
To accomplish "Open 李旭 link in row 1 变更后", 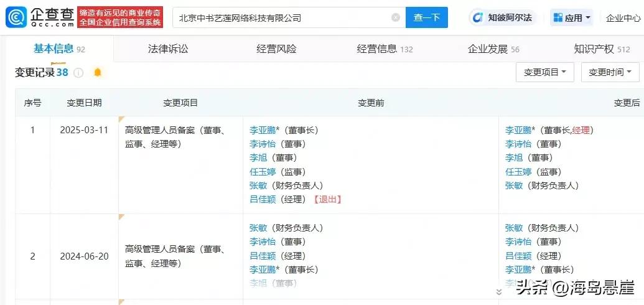I will pos(514,158).
